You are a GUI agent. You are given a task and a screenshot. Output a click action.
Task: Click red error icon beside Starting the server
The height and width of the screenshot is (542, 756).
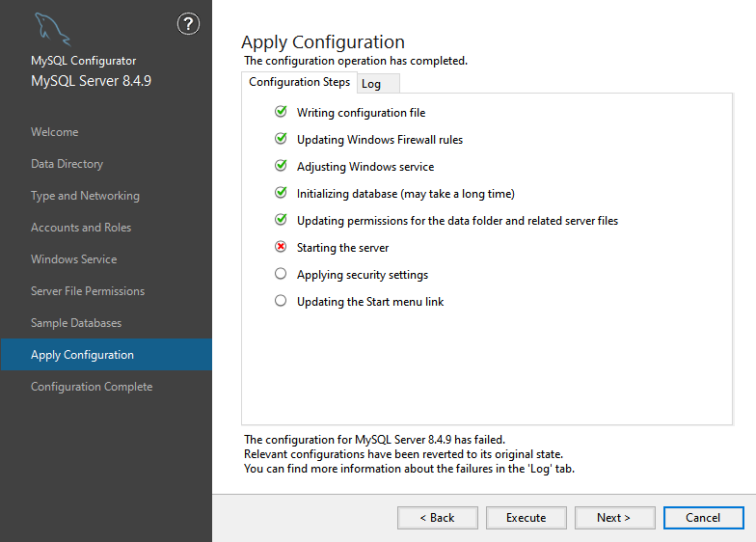281,247
